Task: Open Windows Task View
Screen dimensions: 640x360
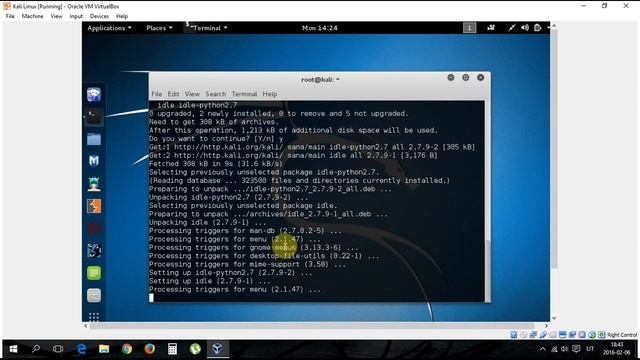Action: [58, 349]
